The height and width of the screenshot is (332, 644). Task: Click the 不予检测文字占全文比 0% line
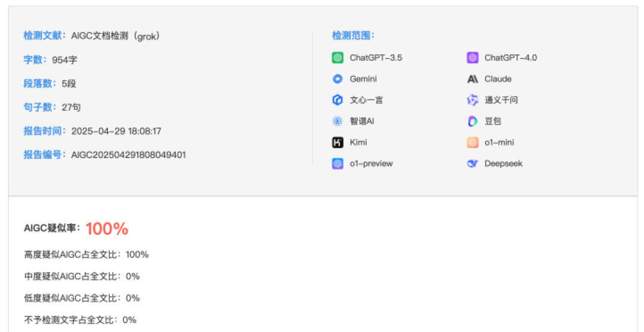[80, 319]
